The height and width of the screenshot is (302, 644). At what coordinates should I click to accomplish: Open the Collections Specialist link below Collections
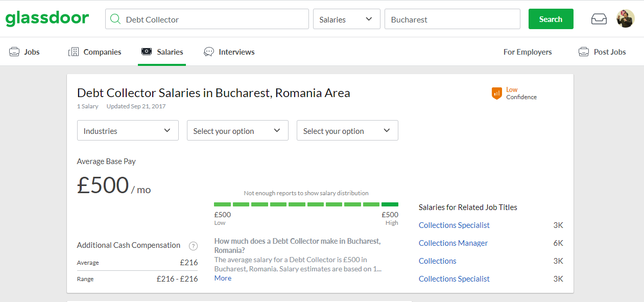click(454, 279)
